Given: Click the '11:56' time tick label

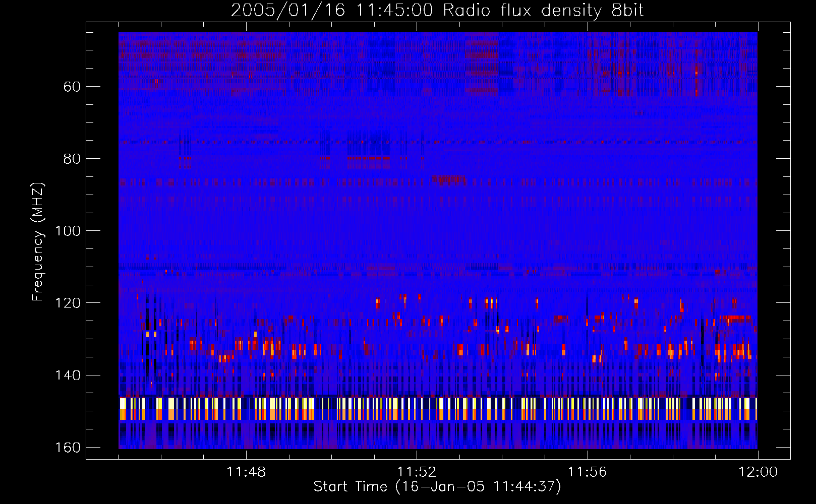Looking at the screenshot, I should coord(588,472).
